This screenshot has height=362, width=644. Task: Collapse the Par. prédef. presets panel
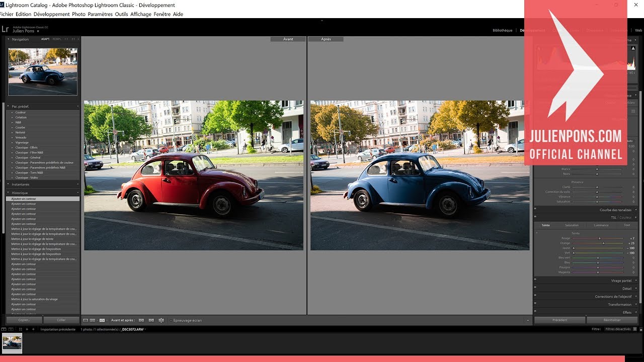click(9, 106)
